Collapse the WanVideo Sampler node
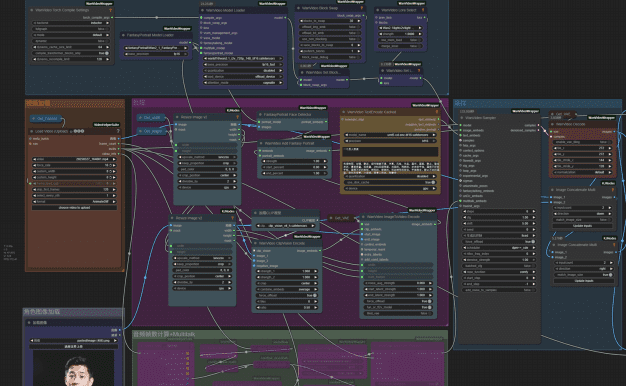This screenshot has width=626, height=386. 462,118
